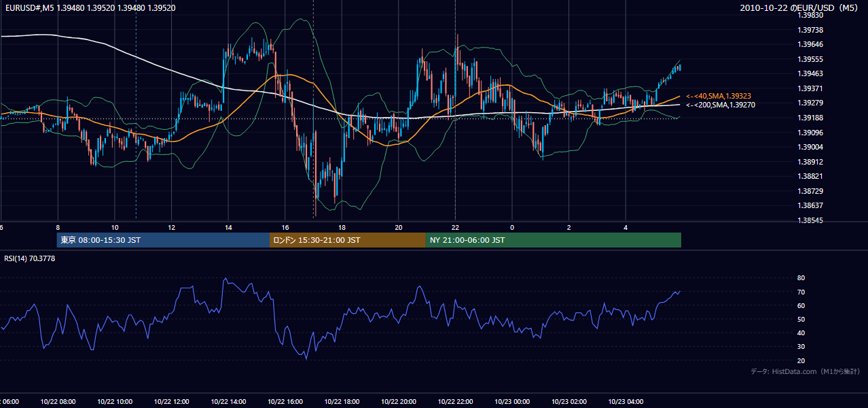Click price axis label 1.38637
868x408 pixels.
pos(810,205)
